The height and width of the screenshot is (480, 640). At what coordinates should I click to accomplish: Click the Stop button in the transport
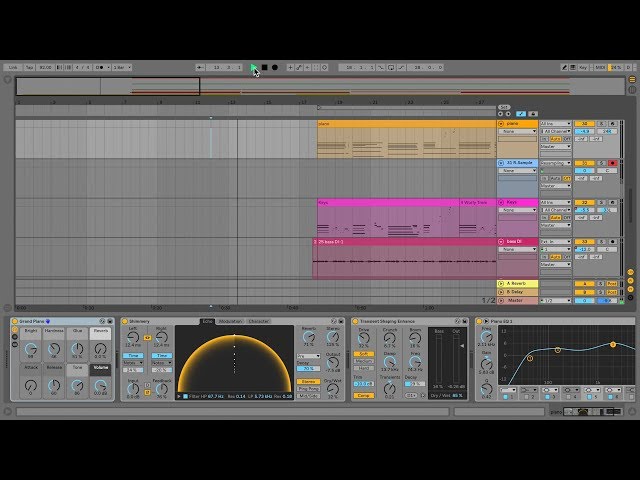pos(264,67)
